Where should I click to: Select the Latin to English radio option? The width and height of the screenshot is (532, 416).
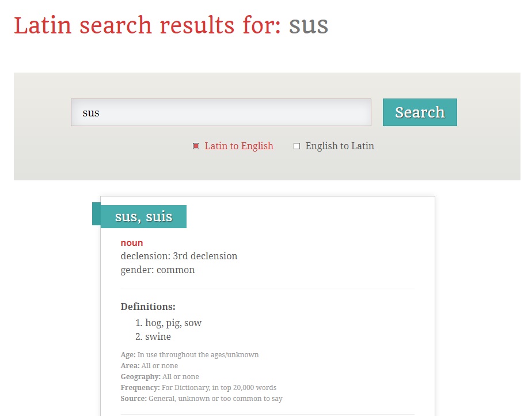(x=196, y=146)
